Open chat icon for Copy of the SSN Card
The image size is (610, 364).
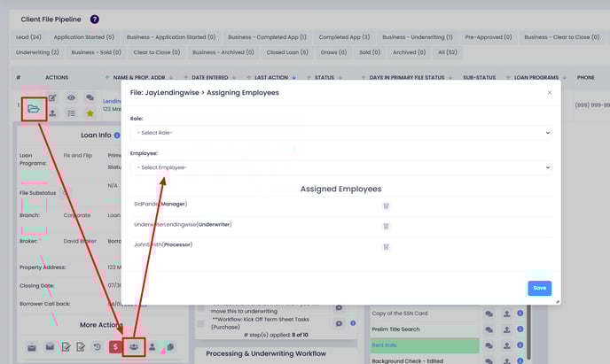[489, 314]
